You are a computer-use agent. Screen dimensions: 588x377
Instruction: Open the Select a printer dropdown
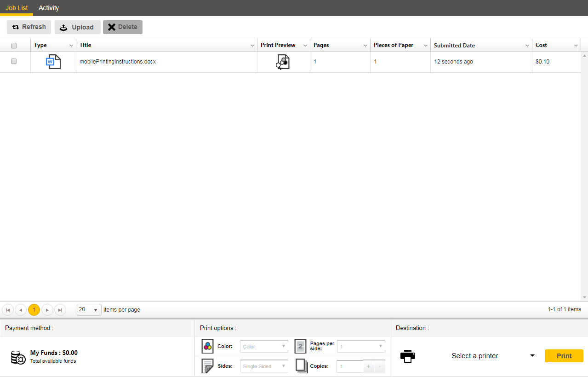[493, 356]
